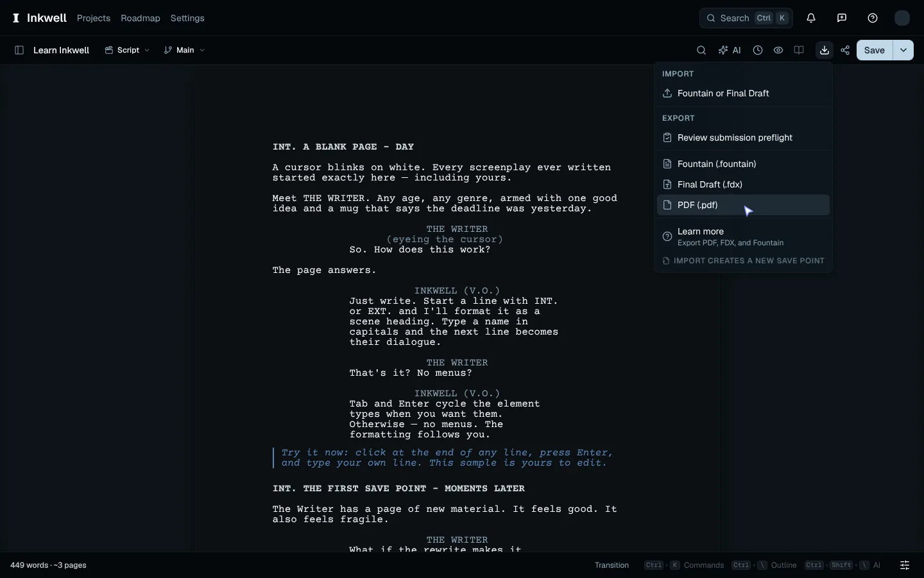Image resolution: width=924 pixels, height=578 pixels.
Task: Expand the Main branch dropdown
Action: point(184,50)
